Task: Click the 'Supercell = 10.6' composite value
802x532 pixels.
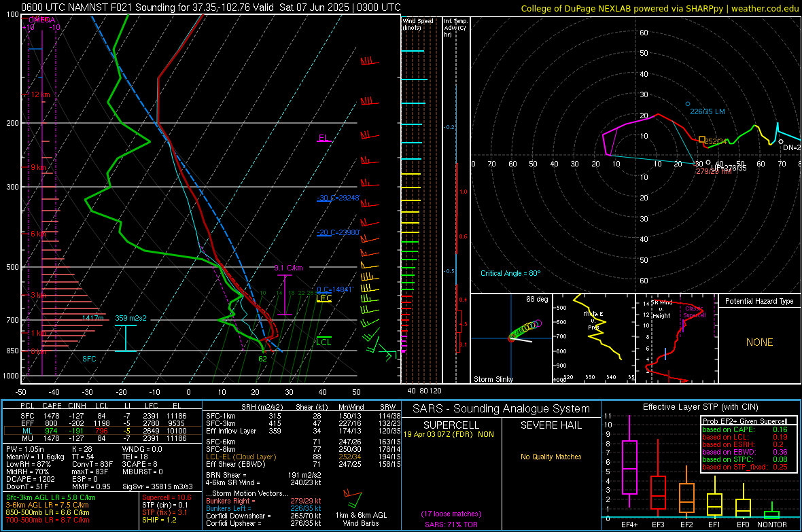Action: click(x=167, y=497)
